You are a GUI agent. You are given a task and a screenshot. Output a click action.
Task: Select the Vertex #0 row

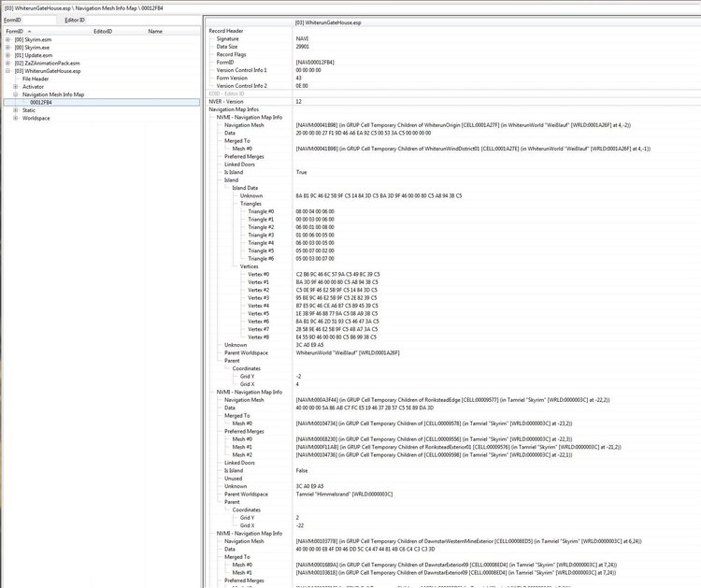451,274
